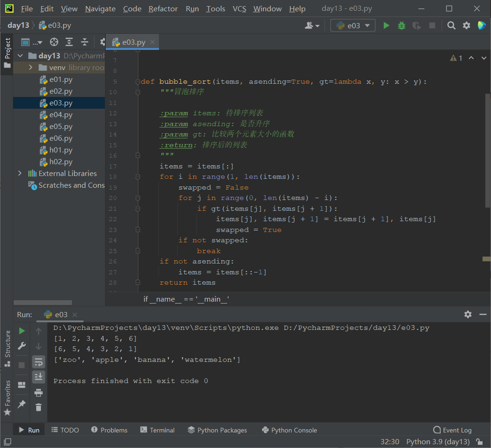Toggle soft-wrap in Run console
The height and width of the screenshot is (448, 491).
point(39,362)
